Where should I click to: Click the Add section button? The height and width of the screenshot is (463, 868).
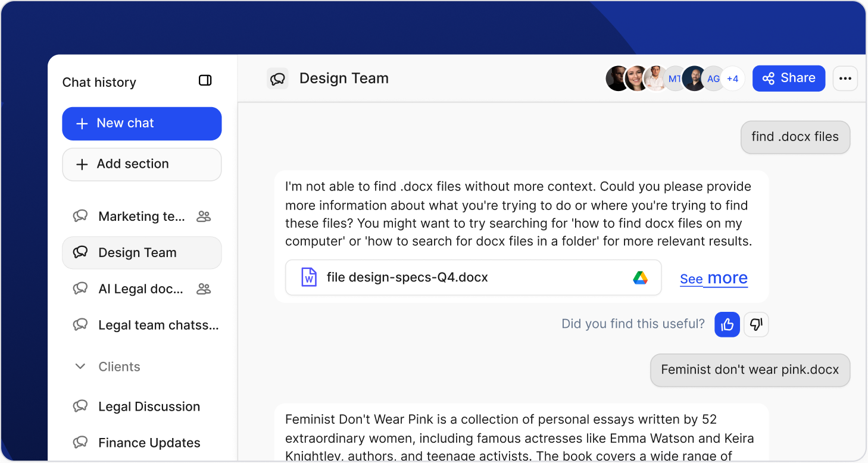pos(142,164)
